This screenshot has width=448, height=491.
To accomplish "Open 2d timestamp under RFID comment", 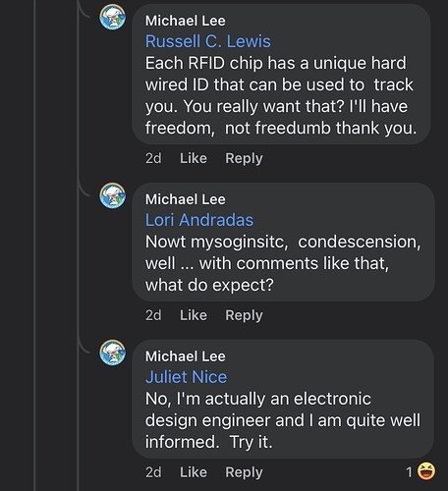I will (x=153, y=158).
